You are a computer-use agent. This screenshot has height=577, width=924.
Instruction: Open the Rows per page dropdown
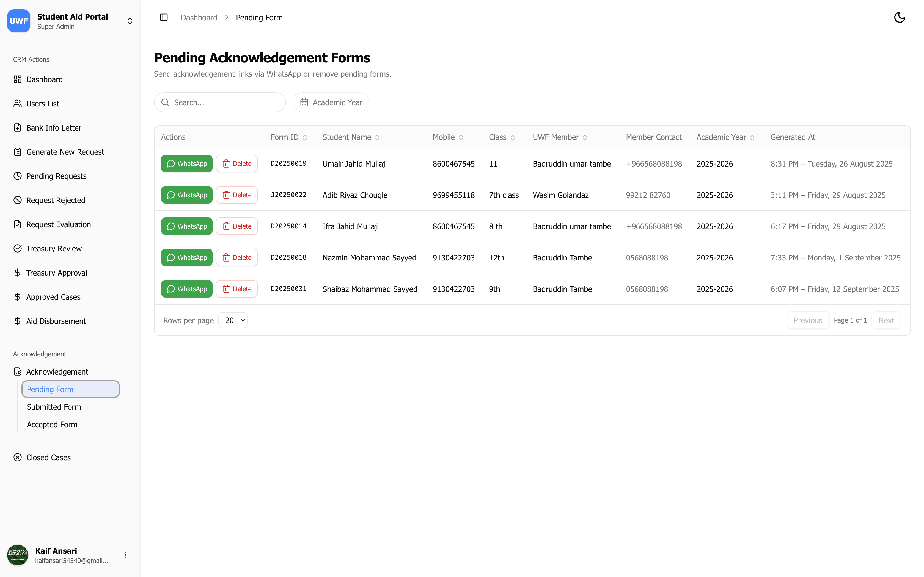pos(233,320)
